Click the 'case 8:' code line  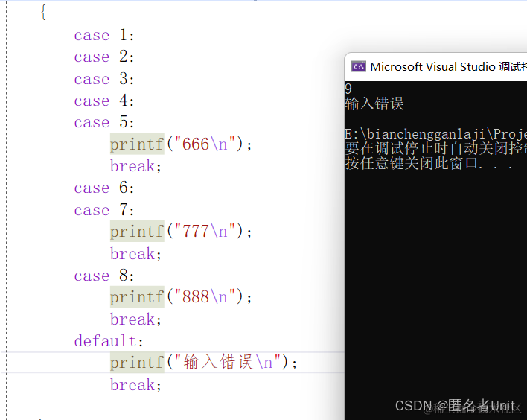pyautogui.click(x=104, y=276)
